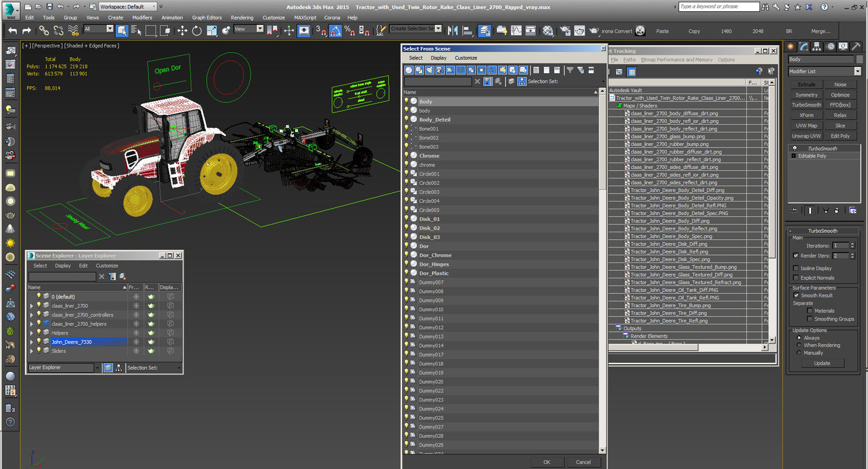Activate Bind to Space Warp tool
This screenshot has width=868, height=469.
(73, 30)
